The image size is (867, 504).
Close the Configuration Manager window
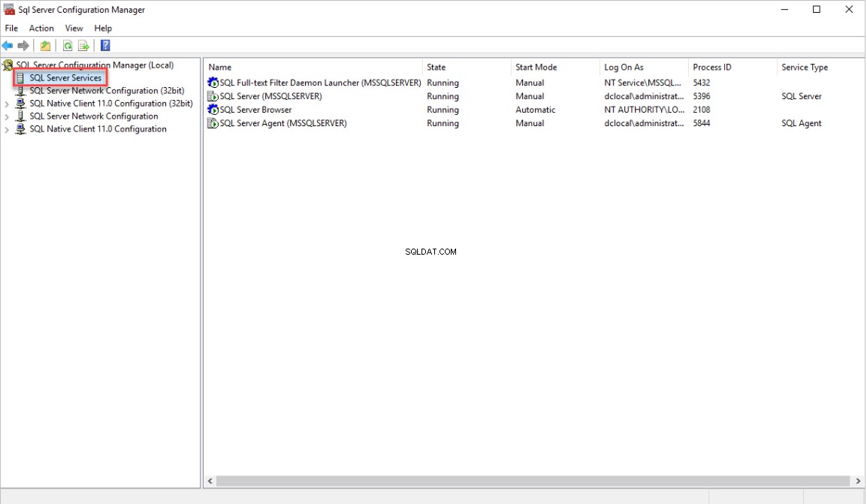pos(849,10)
